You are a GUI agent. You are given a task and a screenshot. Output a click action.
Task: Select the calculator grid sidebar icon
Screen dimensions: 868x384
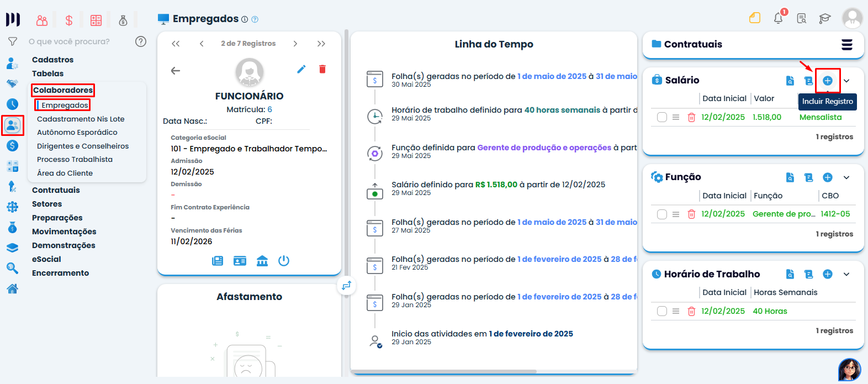[x=12, y=166]
